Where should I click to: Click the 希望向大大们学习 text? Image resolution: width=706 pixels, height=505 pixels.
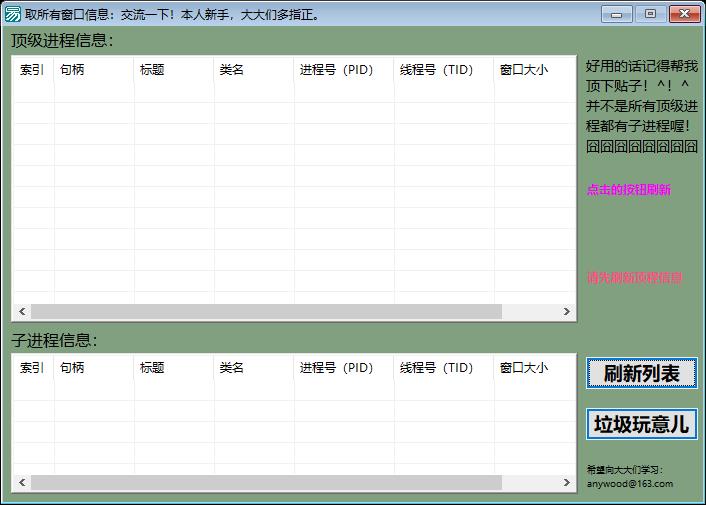(625, 470)
